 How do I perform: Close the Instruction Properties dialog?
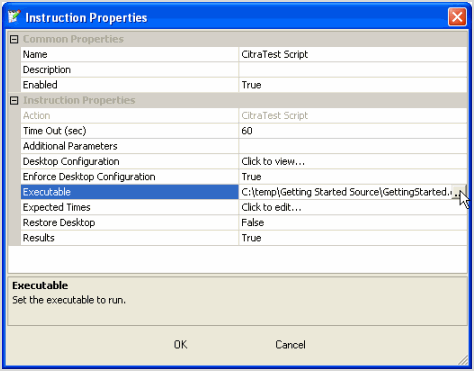(457, 17)
